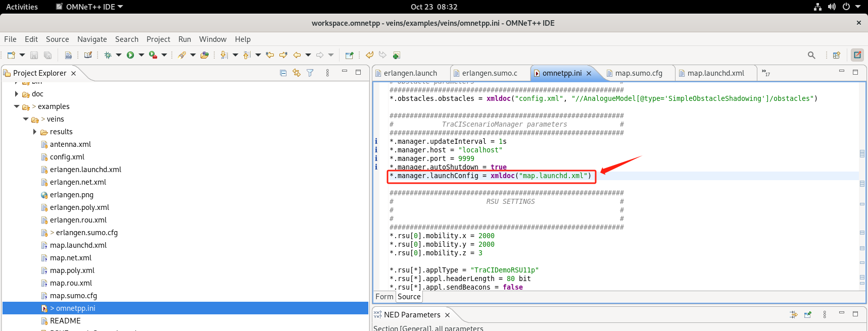This screenshot has height=331, width=868.
Task: Open the Navigate menu
Action: coord(92,39)
